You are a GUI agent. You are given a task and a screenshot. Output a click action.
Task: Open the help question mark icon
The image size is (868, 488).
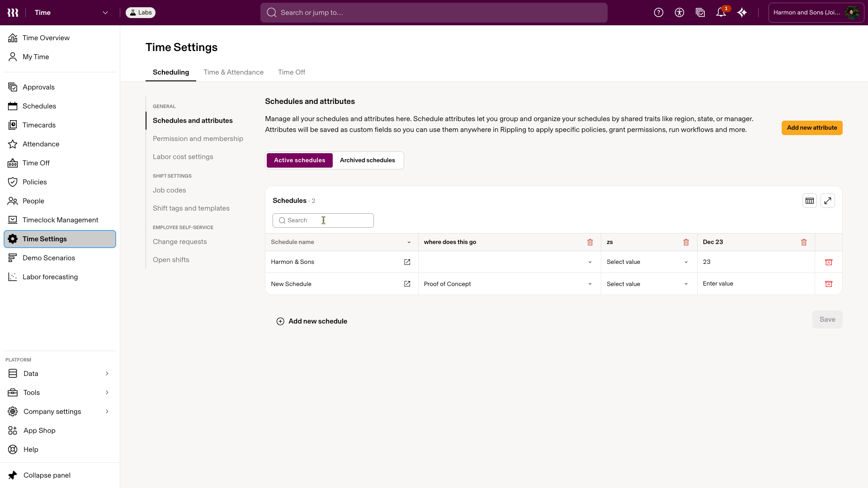click(659, 13)
